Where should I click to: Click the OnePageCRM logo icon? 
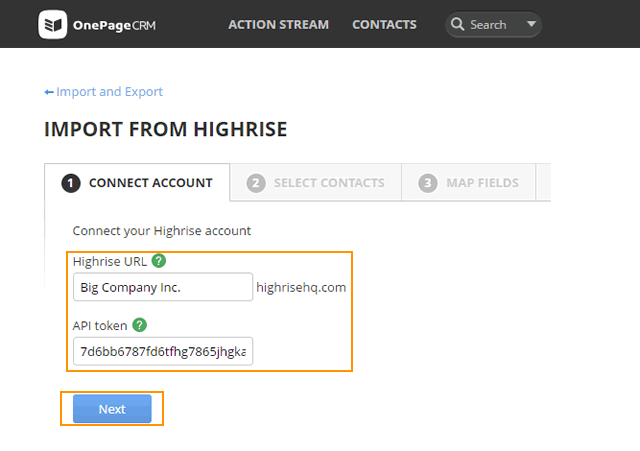(x=53, y=24)
